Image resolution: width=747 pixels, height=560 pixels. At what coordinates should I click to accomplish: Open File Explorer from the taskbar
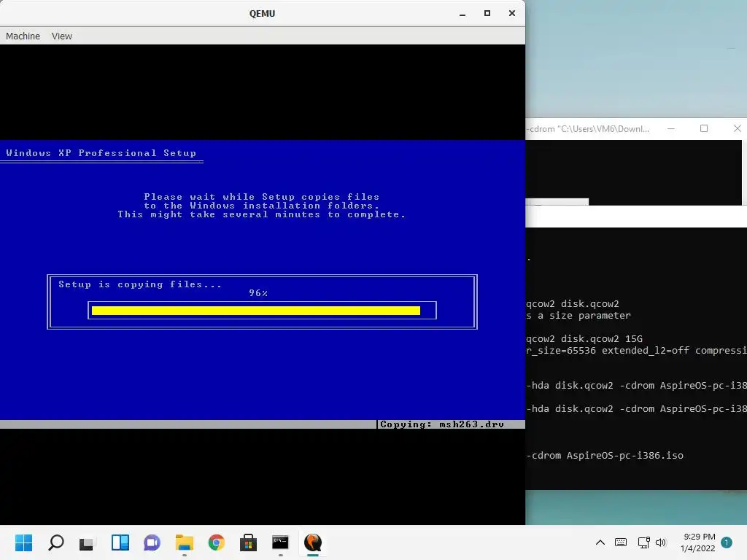coord(185,542)
